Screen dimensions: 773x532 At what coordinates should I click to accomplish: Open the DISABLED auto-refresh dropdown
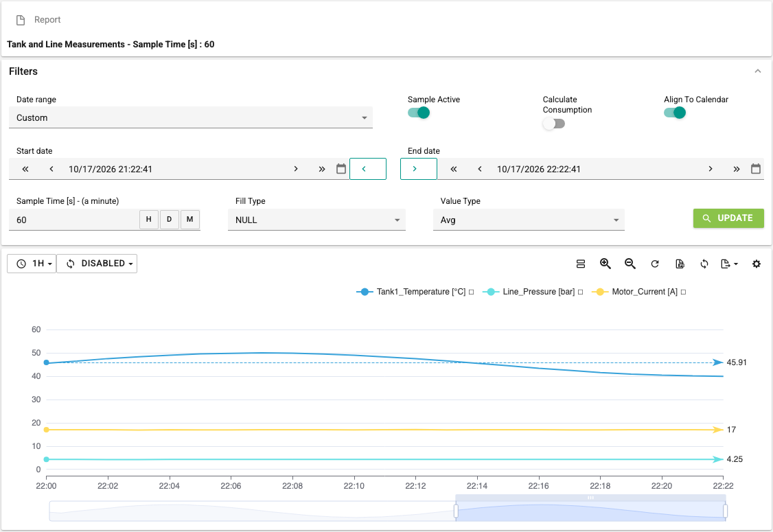pyautogui.click(x=97, y=264)
